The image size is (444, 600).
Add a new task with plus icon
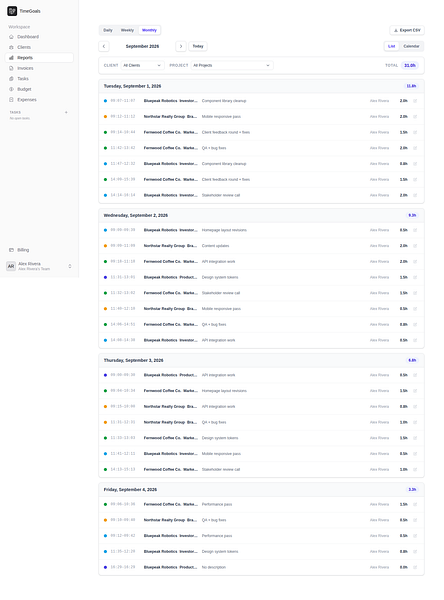point(66,112)
